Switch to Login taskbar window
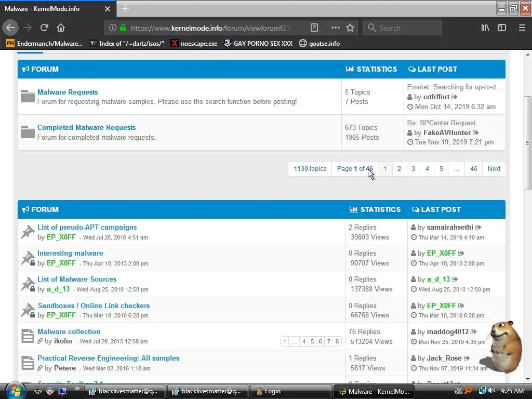This screenshot has height=399, width=532. pyautogui.click(x=290, y=391)
